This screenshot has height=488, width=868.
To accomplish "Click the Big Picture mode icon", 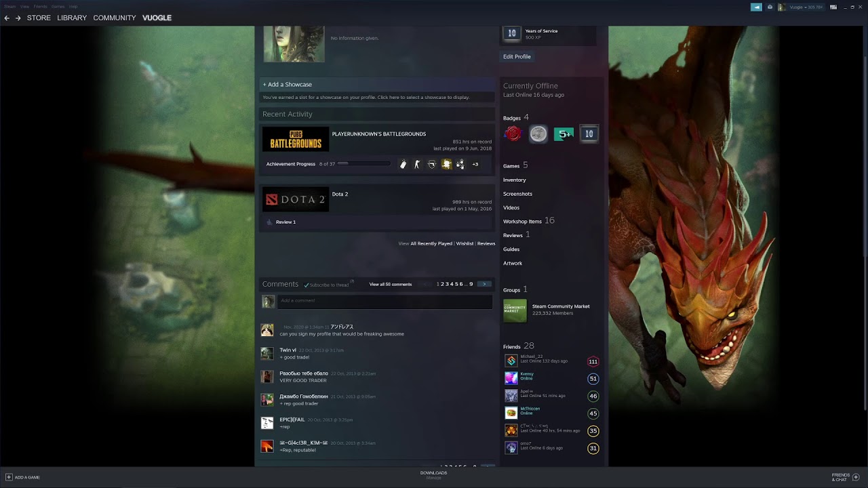I will coord(833,7).
